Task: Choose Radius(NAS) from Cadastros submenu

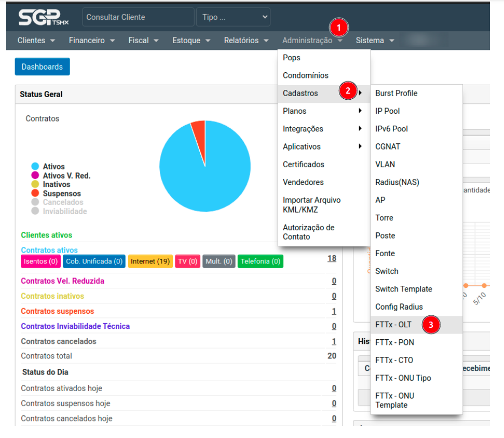Action: [x=397, y=182]
